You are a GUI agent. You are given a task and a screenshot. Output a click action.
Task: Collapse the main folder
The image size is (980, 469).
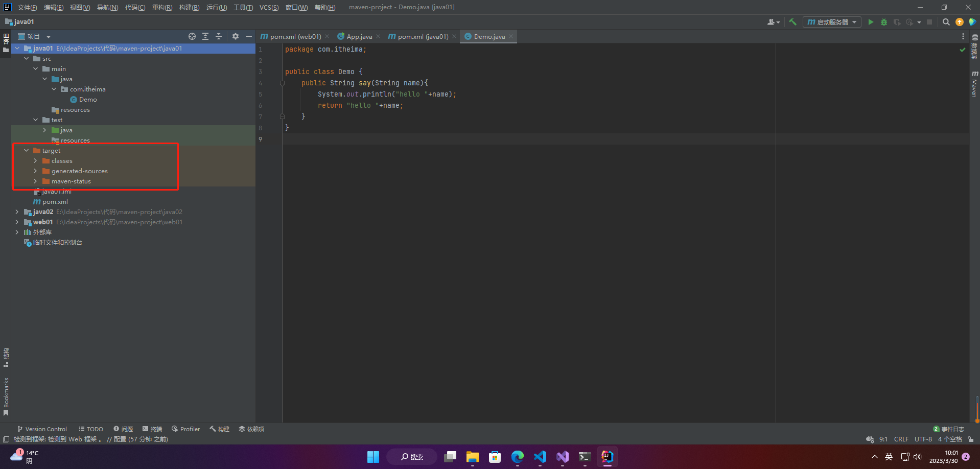36,69
